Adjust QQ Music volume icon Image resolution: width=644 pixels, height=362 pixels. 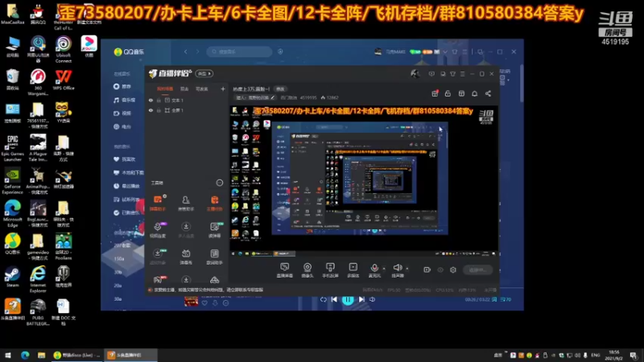click(x=372, y=299)
